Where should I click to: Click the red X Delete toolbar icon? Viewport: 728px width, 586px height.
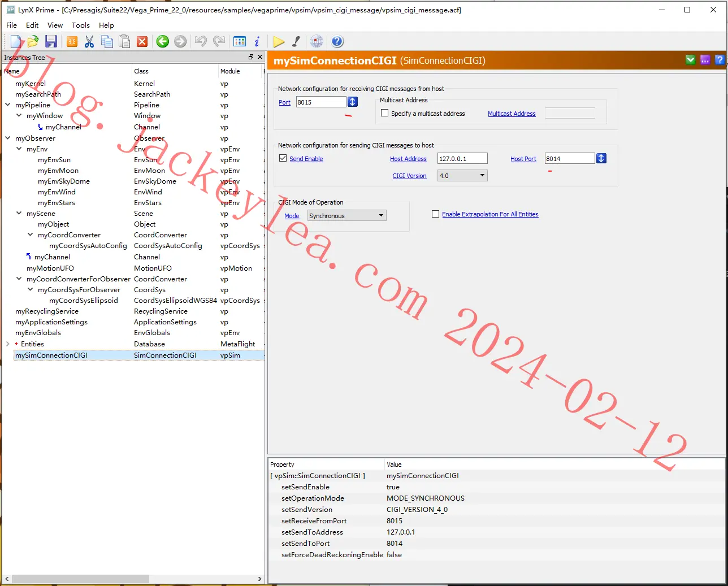pyautogui.click(x=142, y=41)
